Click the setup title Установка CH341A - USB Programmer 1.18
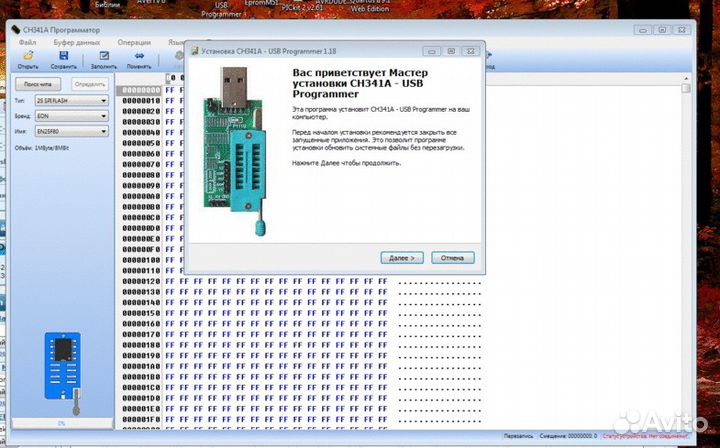This screenshot has height=448, width=720. click(269, 51)
